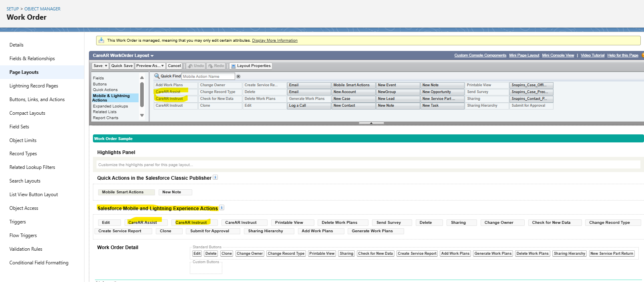Screen dimensions: 644x282
Task: Select New Opportunity palette item
Action: point(442,92)
